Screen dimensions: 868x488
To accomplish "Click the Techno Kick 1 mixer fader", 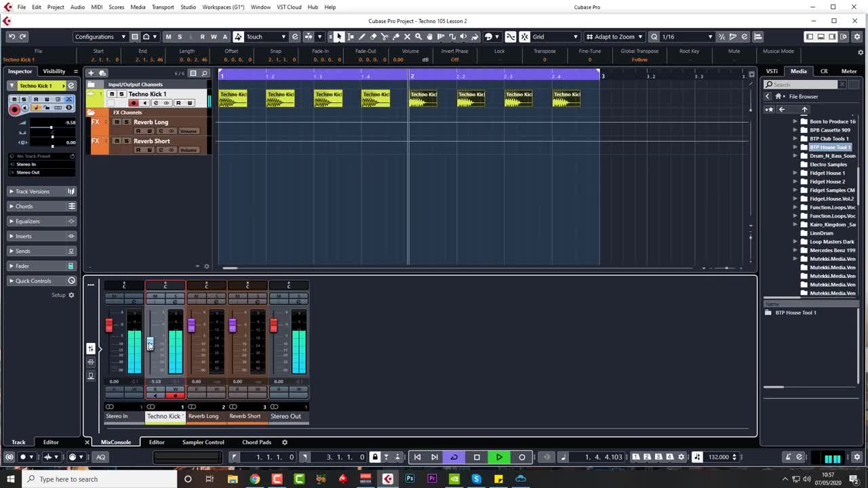I will pos(150,344).
